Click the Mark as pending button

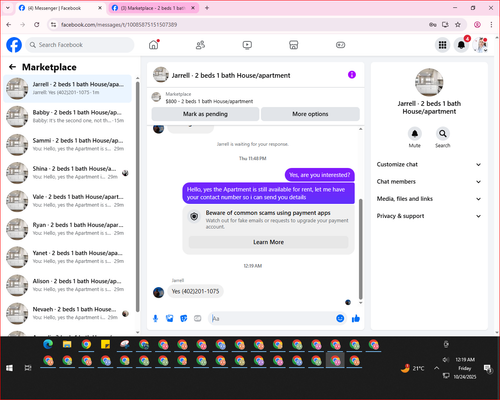[205, 114]
